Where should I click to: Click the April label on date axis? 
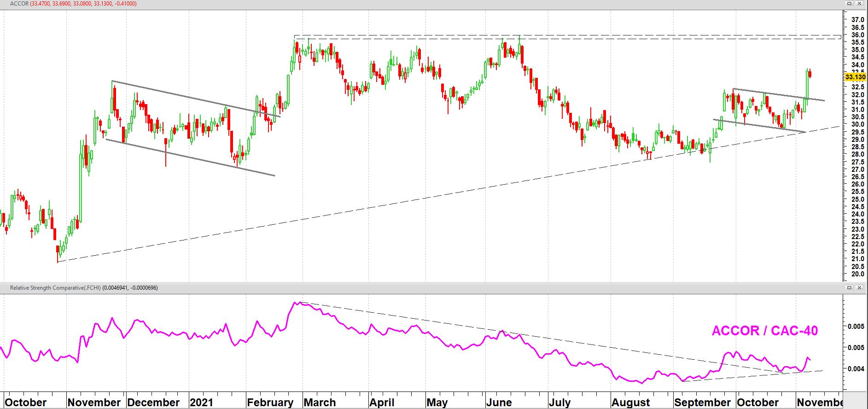[x=382, y=402]
